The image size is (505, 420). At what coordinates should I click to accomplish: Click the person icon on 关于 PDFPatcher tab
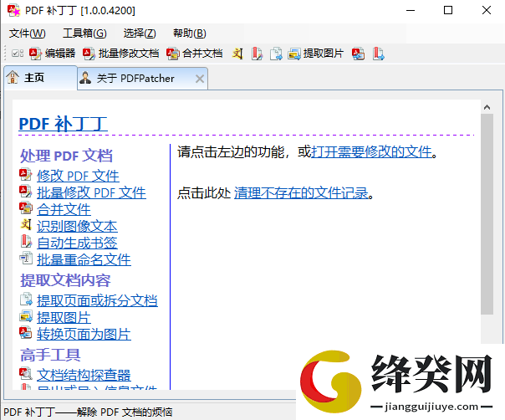click(x=85, y=78)
